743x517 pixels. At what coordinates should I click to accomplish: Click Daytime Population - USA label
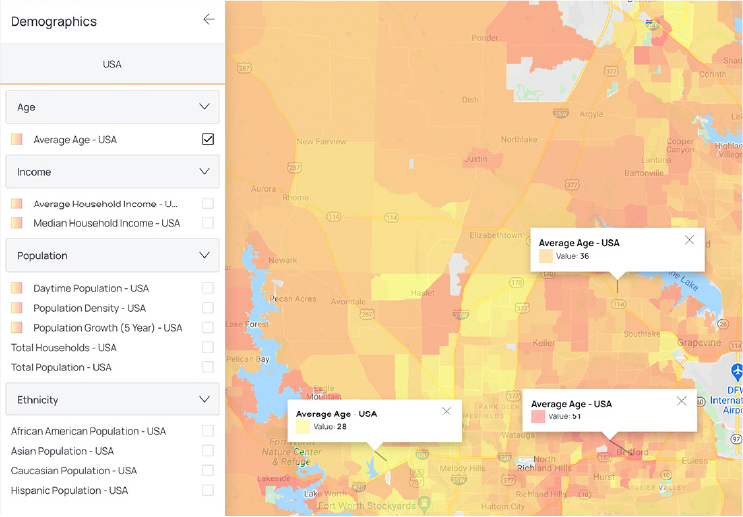click(91, 288)
